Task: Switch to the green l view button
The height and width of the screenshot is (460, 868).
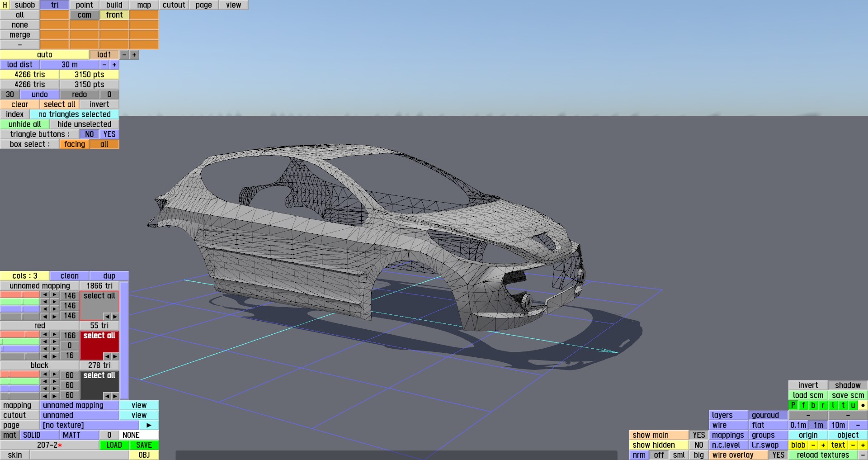Action: pos(833,405)
